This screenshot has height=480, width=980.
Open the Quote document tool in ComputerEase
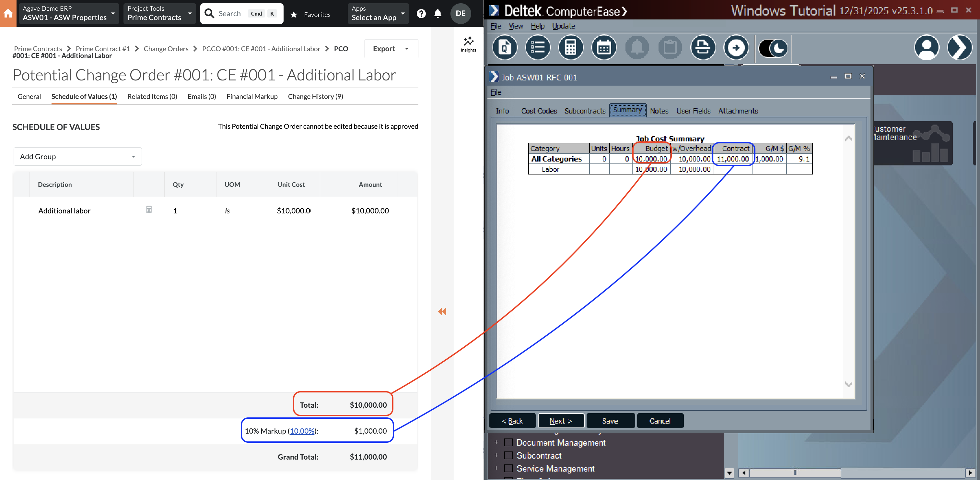[x=505, y=47]
